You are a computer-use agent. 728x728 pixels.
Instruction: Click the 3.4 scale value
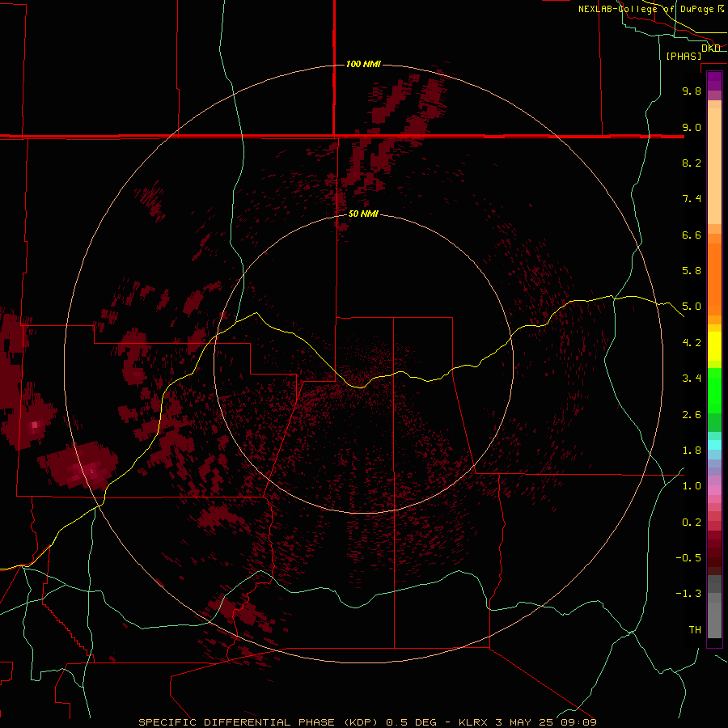tap(692, 379)
